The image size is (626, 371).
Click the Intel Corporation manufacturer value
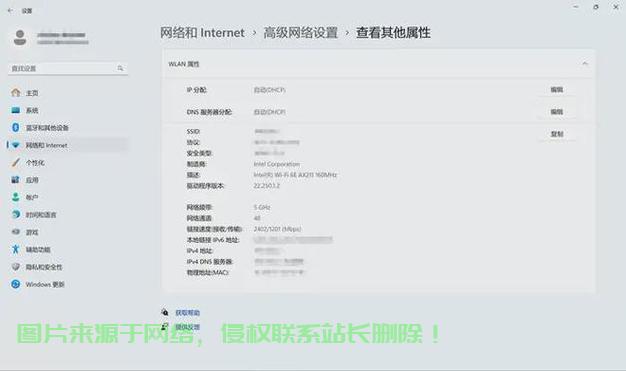click(x=277, y=164)
